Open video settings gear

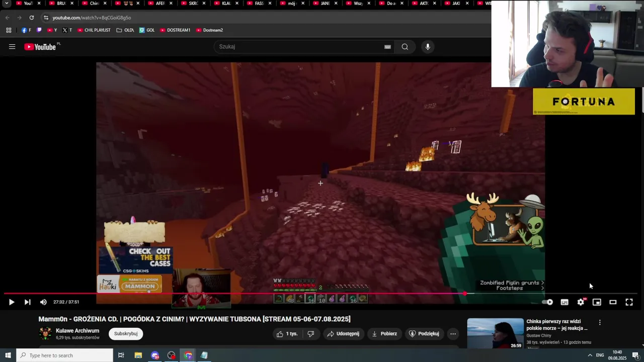tap(581, 302)
